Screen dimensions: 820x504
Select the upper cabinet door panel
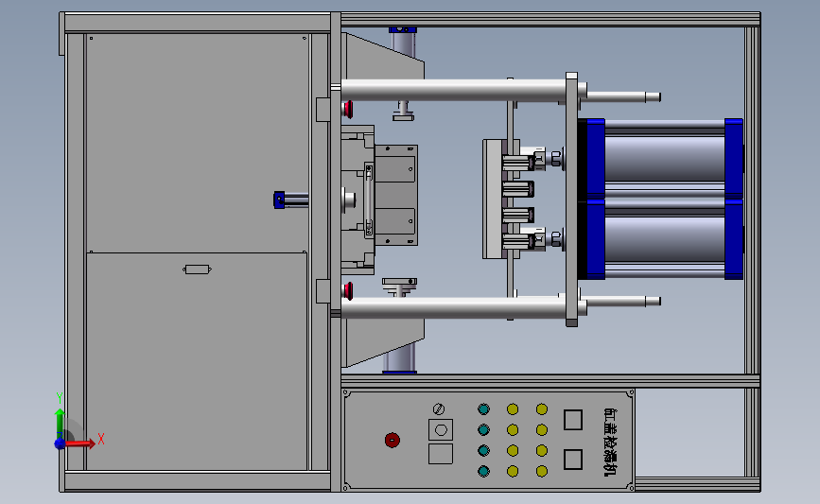point(197,143)
